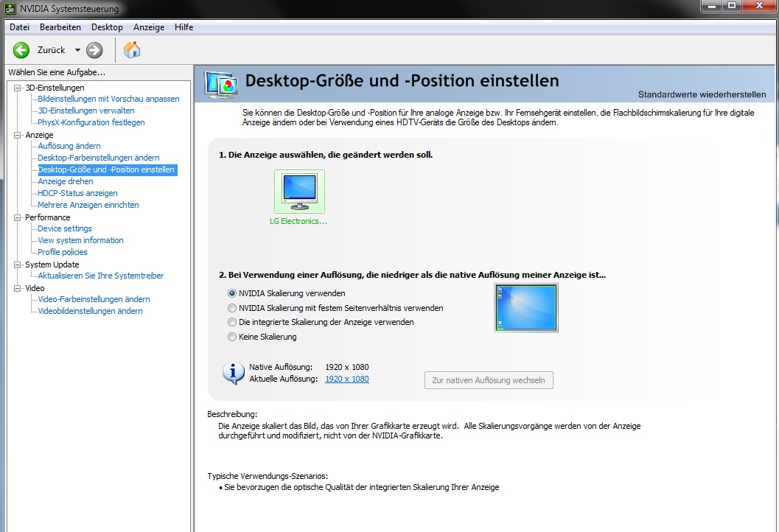The width and height of the screenshot is (779, 532).
Task: Open Videobildeinstellungen ändern
Action: (90, 312)
